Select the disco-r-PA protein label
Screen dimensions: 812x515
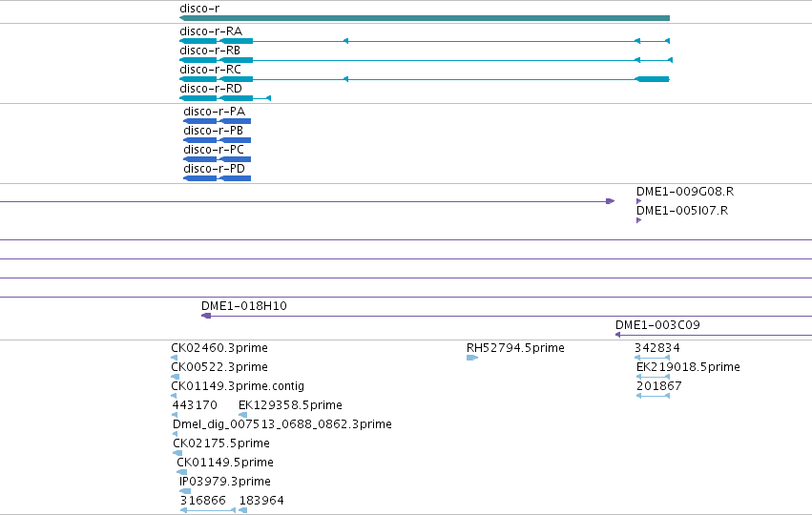point(215,112)
